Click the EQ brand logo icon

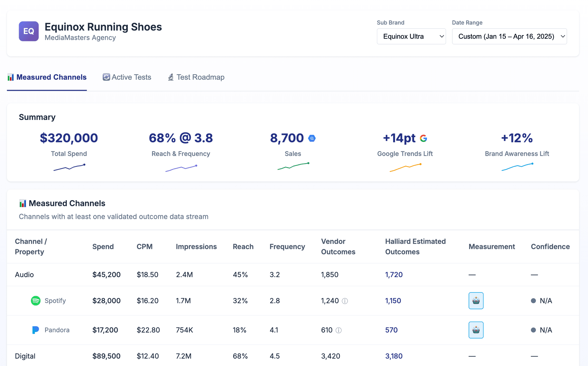29,31
